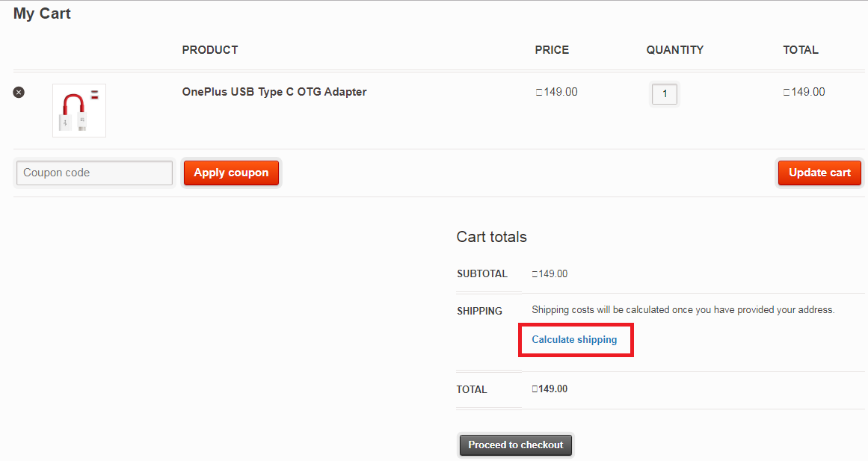868x461 pixels.
Task: Proceed to checkout
Action: click(516, 445)
